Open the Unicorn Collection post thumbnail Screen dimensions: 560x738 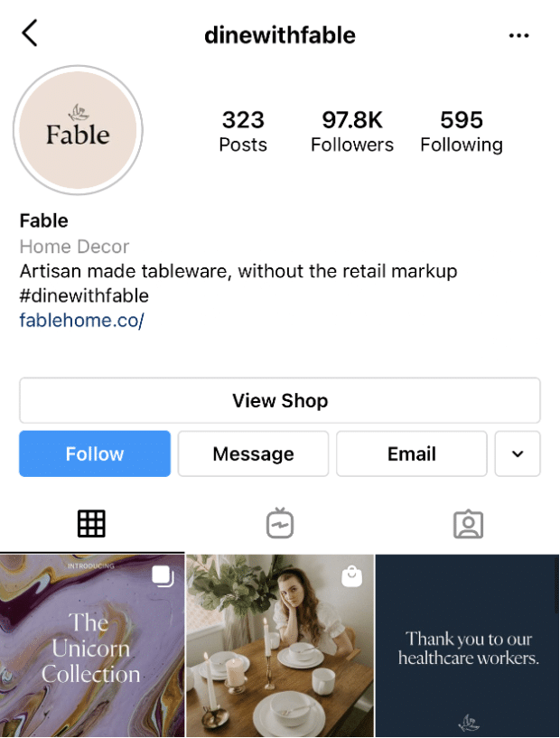(90, 645)
